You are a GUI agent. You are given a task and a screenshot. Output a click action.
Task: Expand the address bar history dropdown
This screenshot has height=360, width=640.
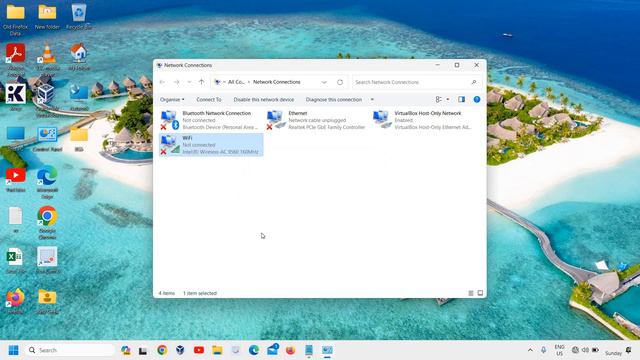pyautogui.click(x=324, y=82)
